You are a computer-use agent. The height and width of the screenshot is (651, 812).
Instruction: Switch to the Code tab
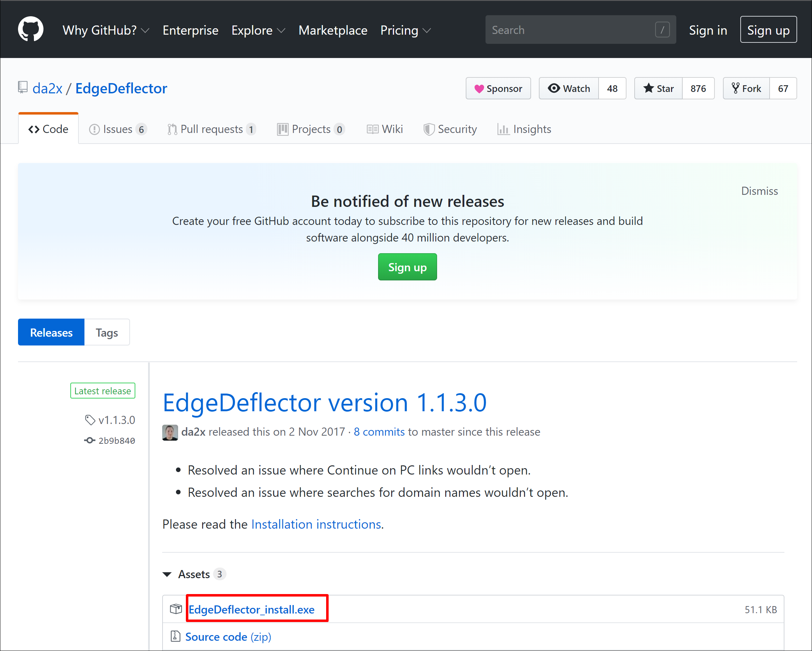[48, 129]
